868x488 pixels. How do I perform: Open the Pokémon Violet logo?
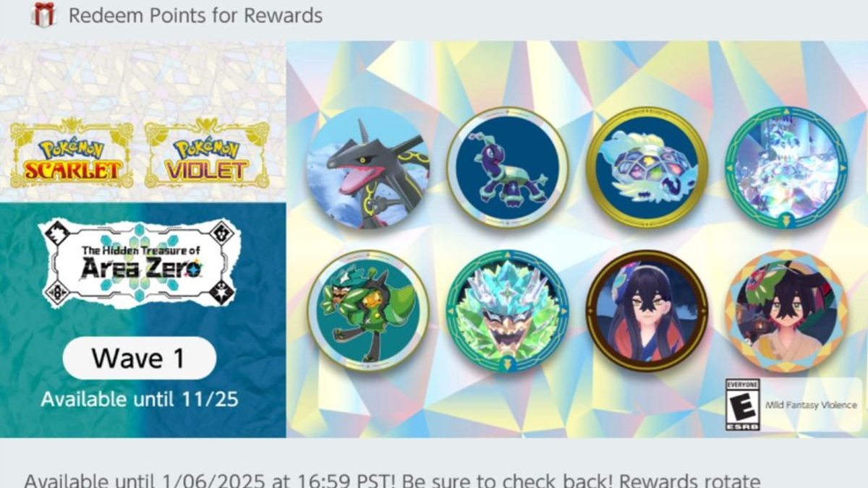[207, 153]
